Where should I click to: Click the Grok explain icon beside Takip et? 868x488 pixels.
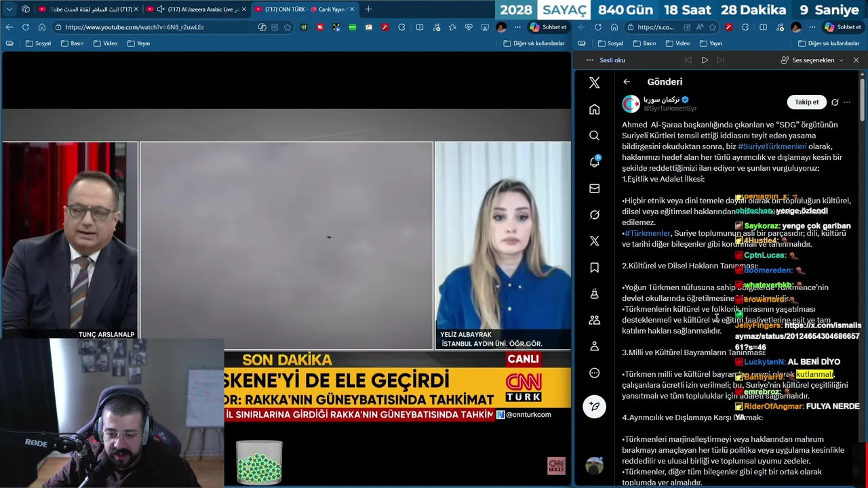coord(835,102)
